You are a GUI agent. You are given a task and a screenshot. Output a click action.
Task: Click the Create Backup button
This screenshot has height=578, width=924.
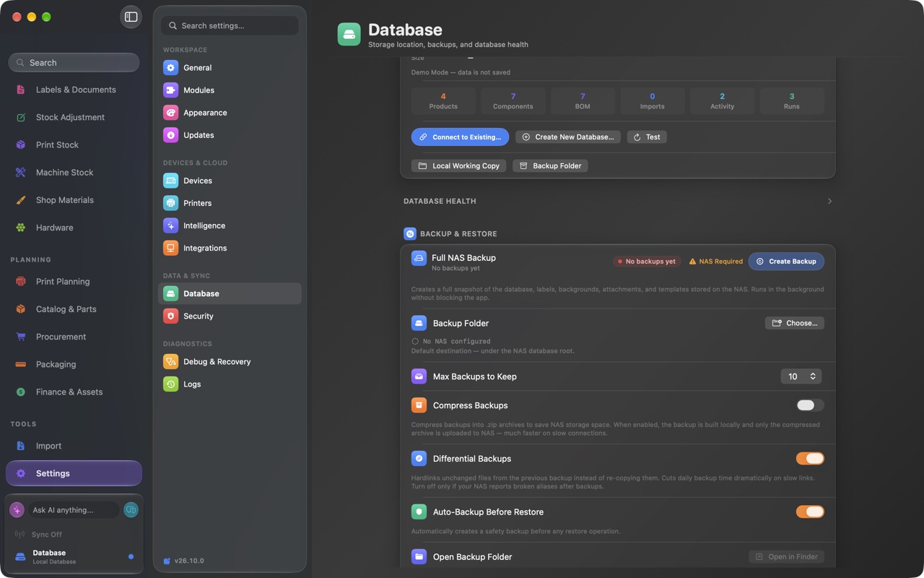tap(786, 262)
